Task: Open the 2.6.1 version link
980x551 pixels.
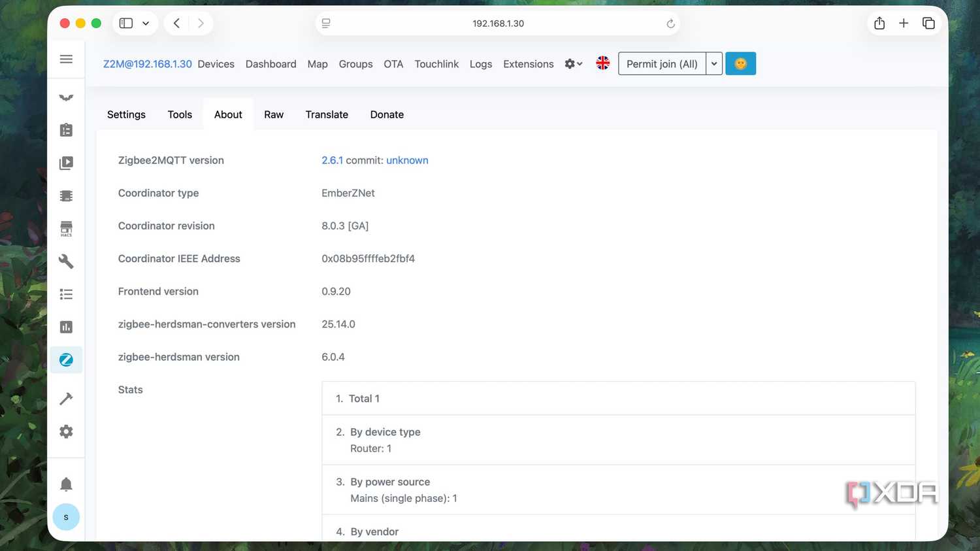Action: point(332,160)
